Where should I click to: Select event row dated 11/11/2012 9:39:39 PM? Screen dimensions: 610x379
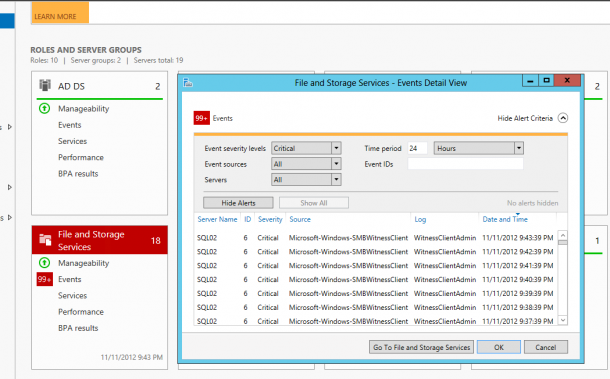375,293
